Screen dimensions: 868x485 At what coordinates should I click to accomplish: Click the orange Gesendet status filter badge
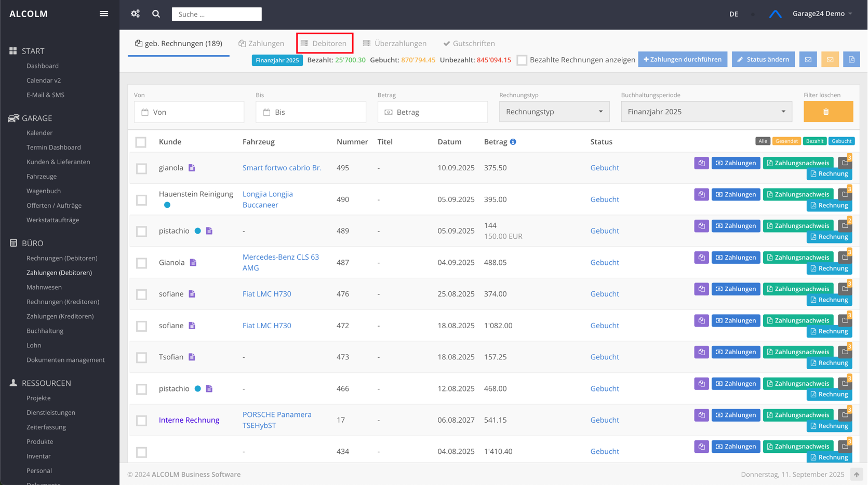tap(786, 141)
